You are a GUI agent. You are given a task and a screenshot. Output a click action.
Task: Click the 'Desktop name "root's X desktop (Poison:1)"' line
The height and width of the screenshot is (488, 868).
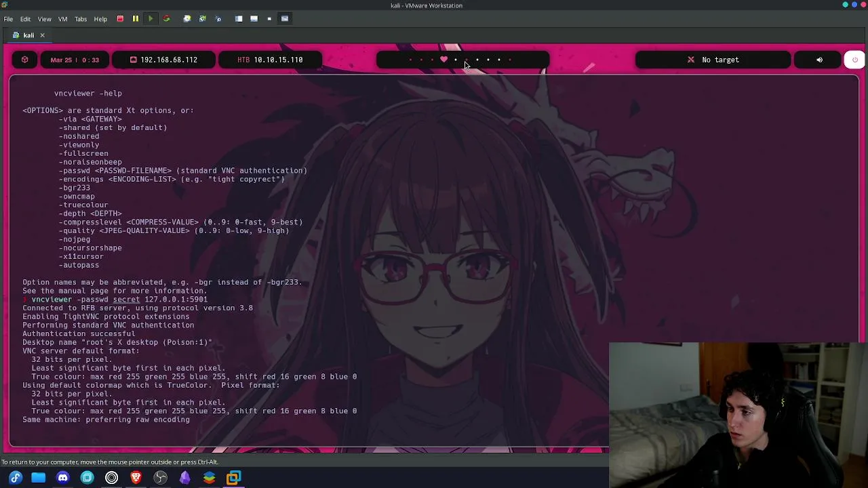(117, 343)
